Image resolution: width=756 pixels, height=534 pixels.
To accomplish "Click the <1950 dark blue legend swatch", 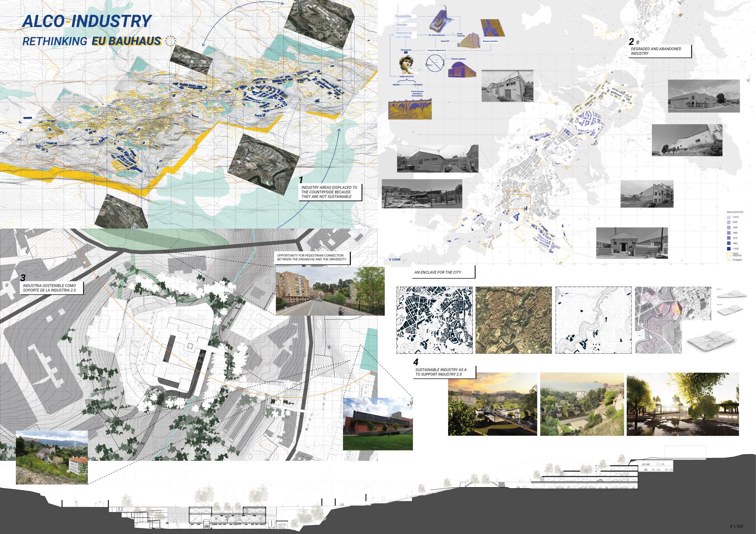I will click(x=729, y=249).
